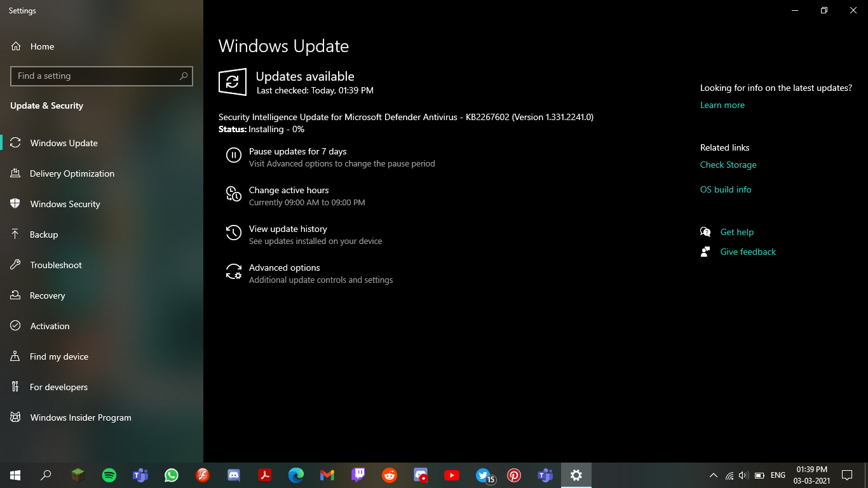Open the OS build info link
Viewport: 868px width, 488px height.
tap(726, 189)
